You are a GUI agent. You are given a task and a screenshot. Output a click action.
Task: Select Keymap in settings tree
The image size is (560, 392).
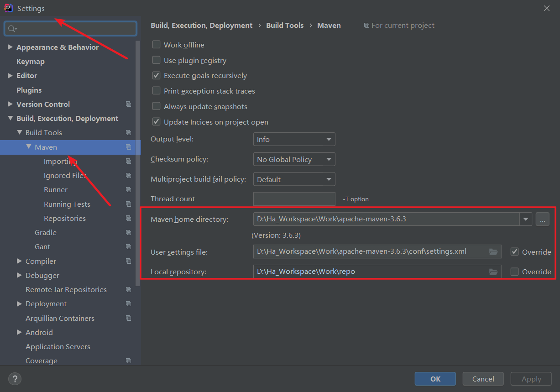pyautogui.click(x=31, y=61)
